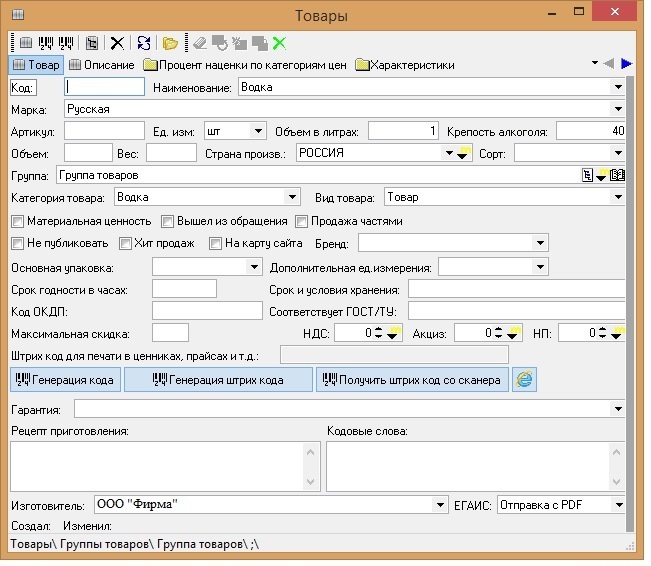Viewport: 651px width, 566px height.
Task: Click the main vertical scrollbar
Action: point(630,304)
